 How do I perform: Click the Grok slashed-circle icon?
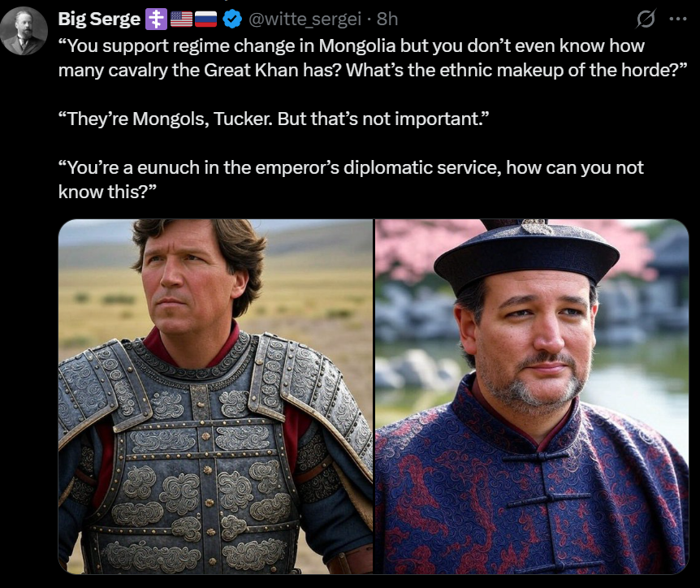[646, 19]
